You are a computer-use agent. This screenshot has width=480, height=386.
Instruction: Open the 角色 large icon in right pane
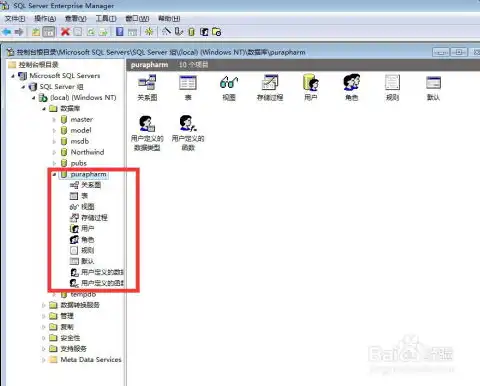[x=352, y=88]
